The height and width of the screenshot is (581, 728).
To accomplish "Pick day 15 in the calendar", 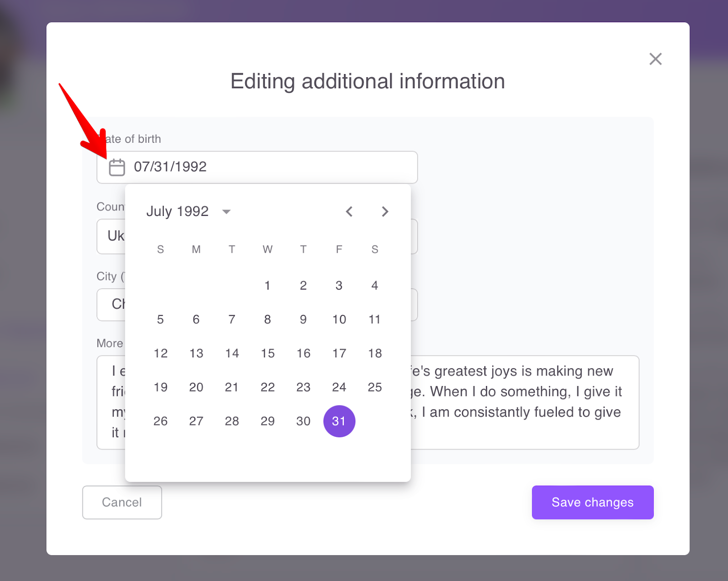I will (x=268, y=353).
